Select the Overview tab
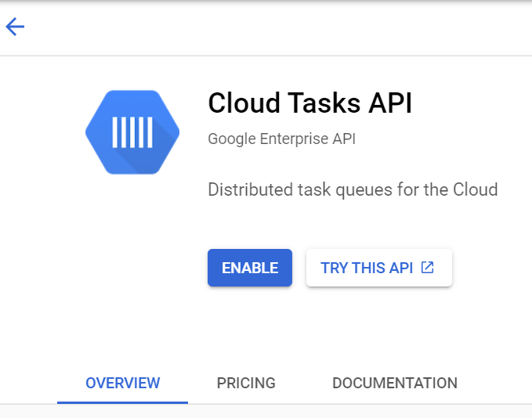Image resolution: width=532 pixels, height=418 pixels. (x=122, y=383)
